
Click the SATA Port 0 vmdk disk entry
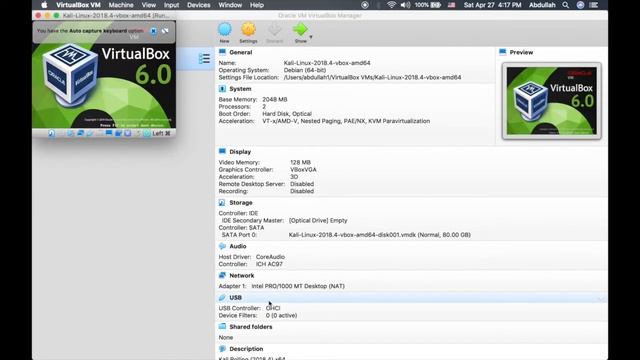(380, 235)
